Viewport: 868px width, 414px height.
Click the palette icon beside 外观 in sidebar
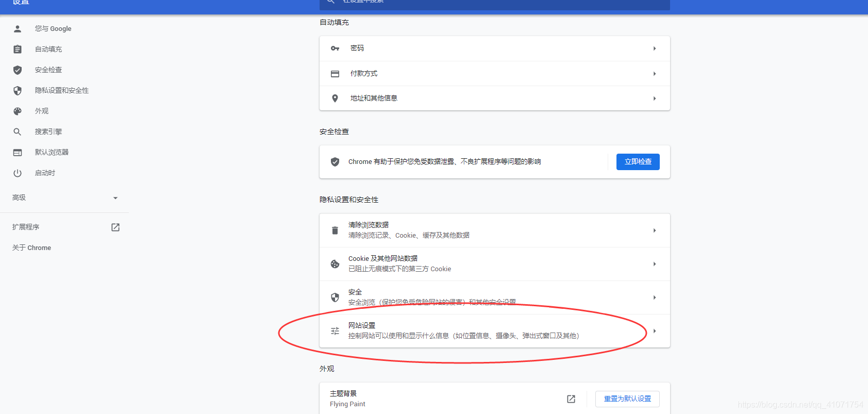[x=18, y=111]
